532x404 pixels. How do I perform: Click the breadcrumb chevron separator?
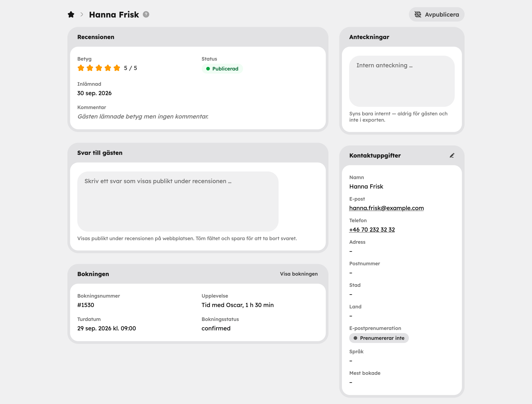pyautogui.click(x=82, y=14)
